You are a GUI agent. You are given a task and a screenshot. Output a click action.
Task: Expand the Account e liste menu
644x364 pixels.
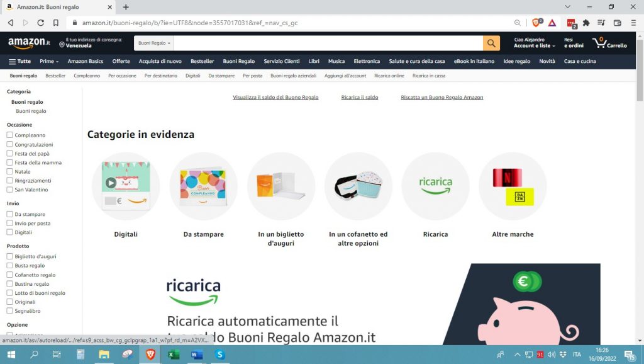tap(531, 45)
